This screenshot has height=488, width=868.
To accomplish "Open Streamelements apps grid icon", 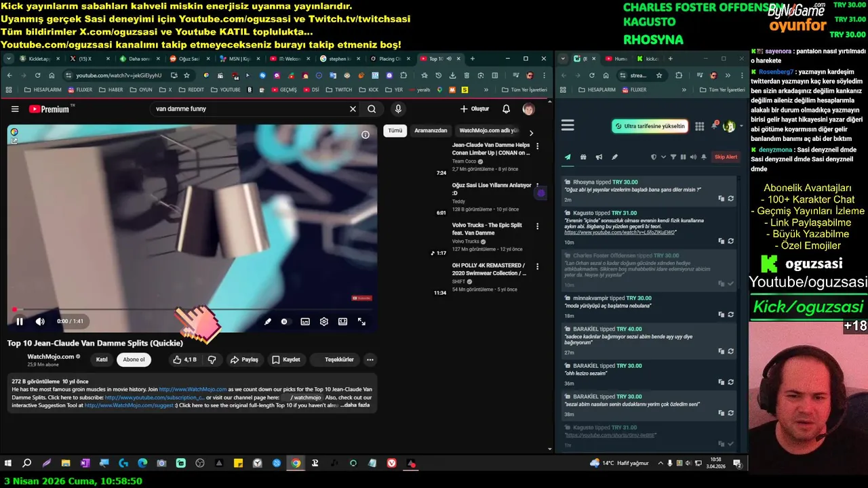I will [699, 126].
